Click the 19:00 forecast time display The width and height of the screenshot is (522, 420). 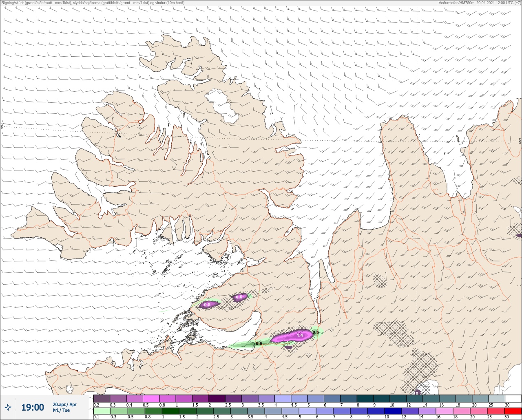(x=33, y=407)
